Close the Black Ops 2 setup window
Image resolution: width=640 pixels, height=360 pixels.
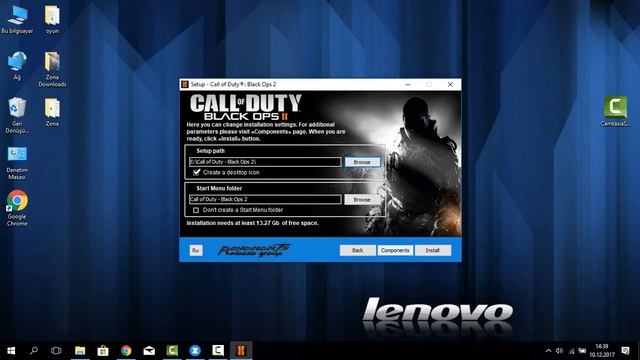point(450,84)
